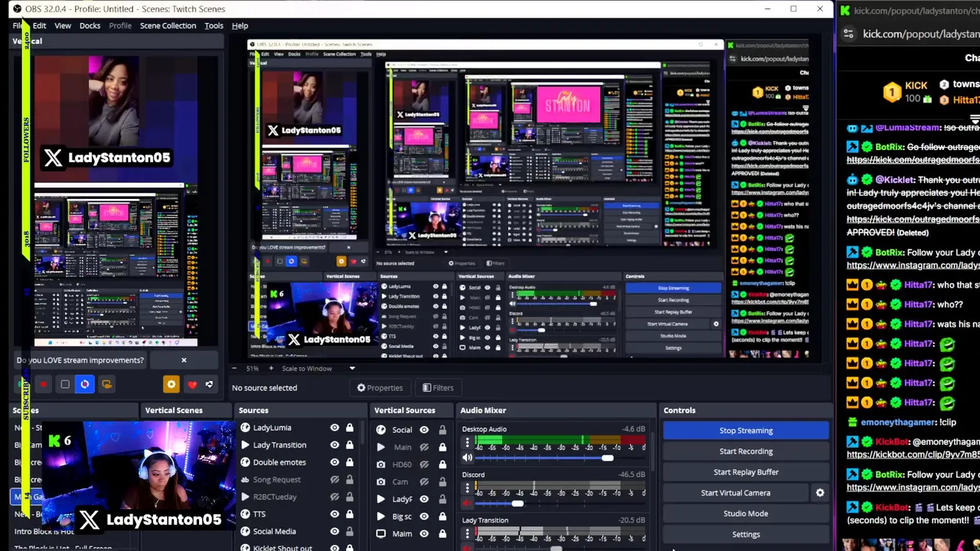This screenshot has height=551, width=980.
Task: Click the Song Request text source icon
Action: (x=245, y=480)
